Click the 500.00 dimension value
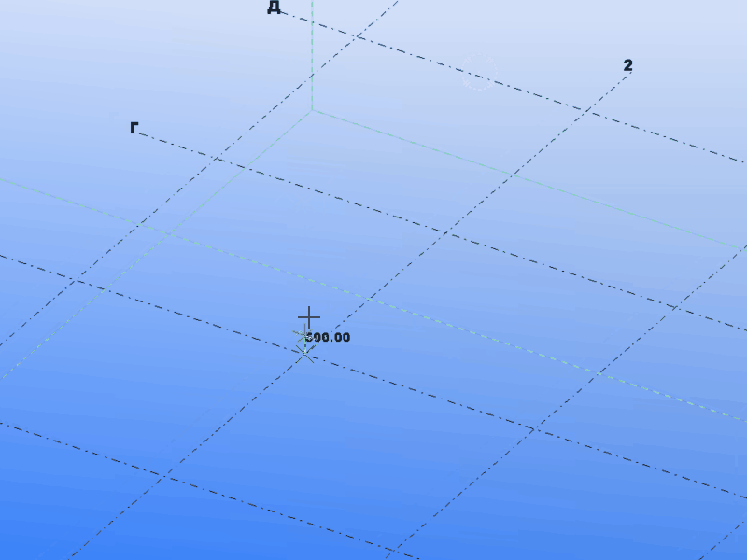This screenshot has height=560, width=747. point(328,338)
